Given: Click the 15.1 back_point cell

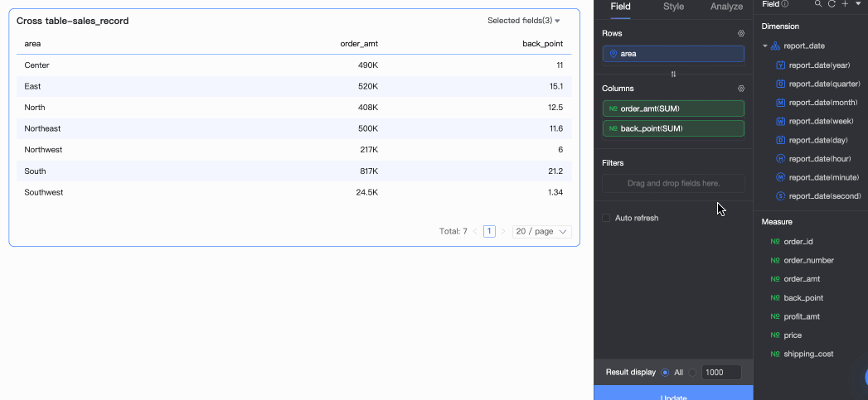Looking at the screenshot, I should tap(555, 86).
